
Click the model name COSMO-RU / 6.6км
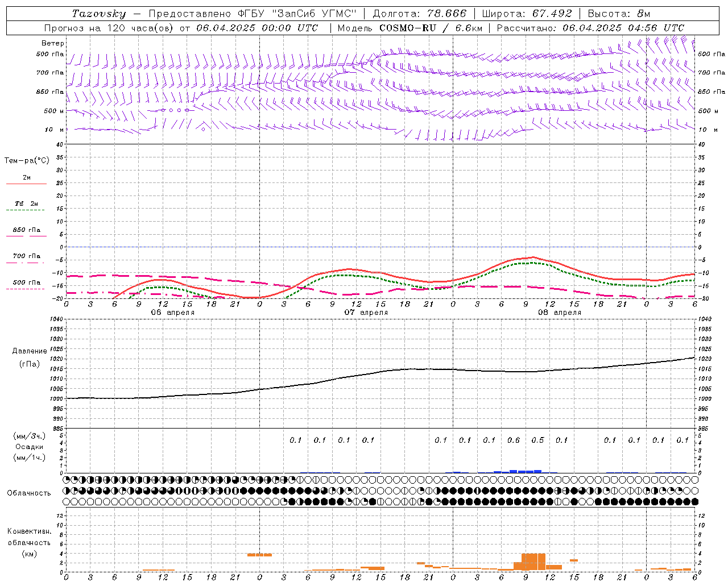431,28
